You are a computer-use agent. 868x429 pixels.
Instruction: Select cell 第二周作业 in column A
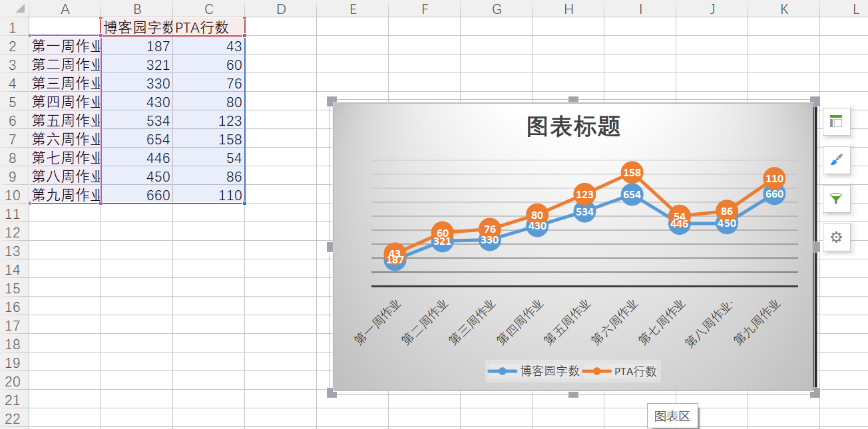[65, 65]
